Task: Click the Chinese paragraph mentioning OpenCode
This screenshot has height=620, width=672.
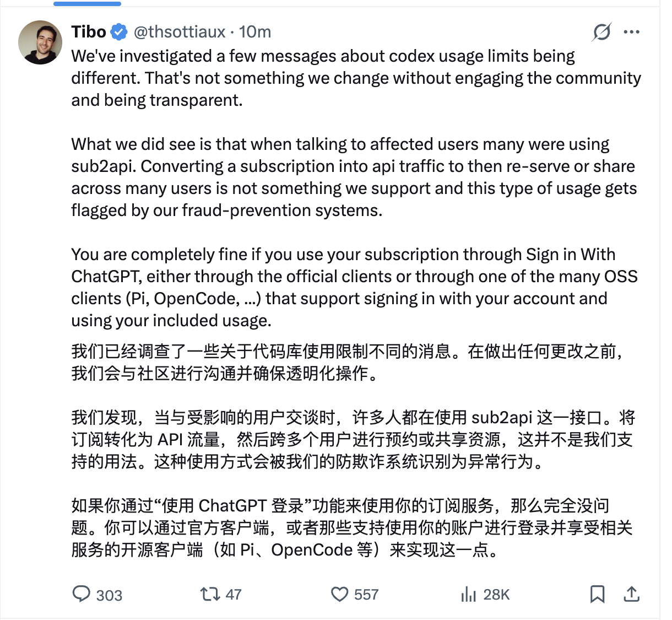Action: (351, 527)
